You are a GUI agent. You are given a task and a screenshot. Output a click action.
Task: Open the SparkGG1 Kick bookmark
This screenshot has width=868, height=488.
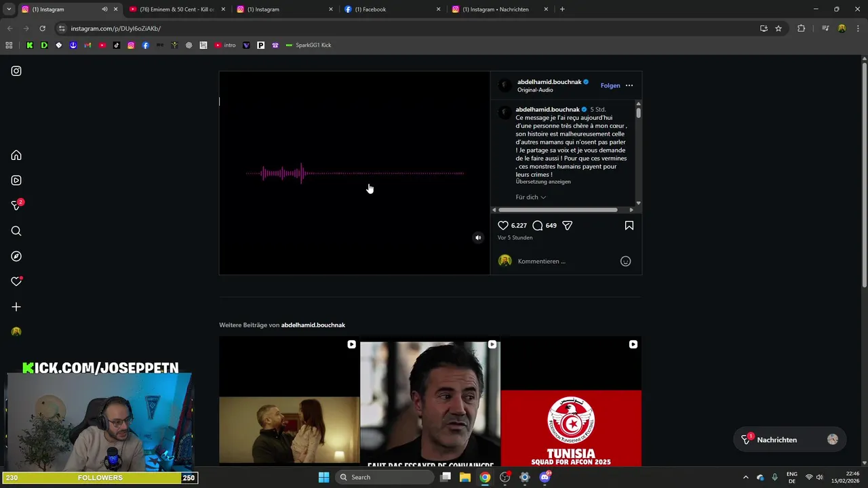(309, 45)
